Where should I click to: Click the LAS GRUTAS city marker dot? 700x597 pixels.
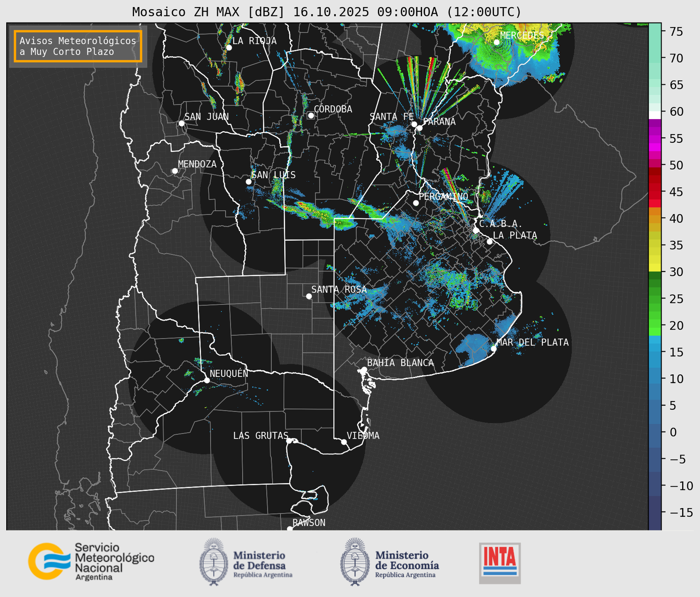pyautogui.click(x=289, y=440)
